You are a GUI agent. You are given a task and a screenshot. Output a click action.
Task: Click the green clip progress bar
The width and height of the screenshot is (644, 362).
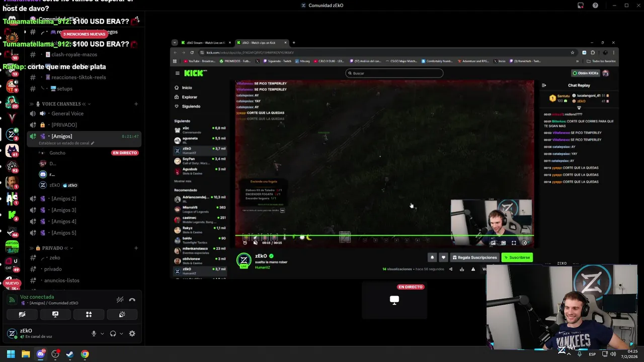pos(384,235)
